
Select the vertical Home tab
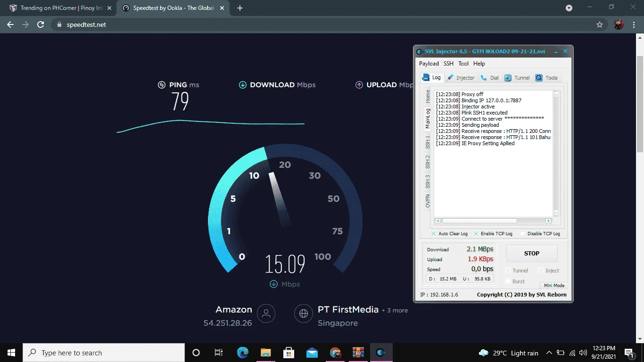pos(428,96)
